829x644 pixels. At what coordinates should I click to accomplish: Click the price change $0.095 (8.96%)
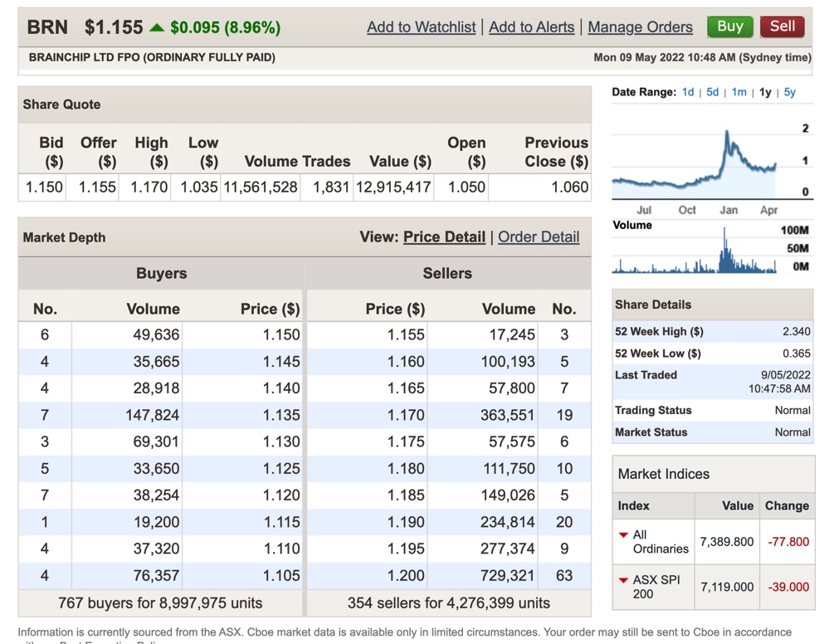[225, 27]
